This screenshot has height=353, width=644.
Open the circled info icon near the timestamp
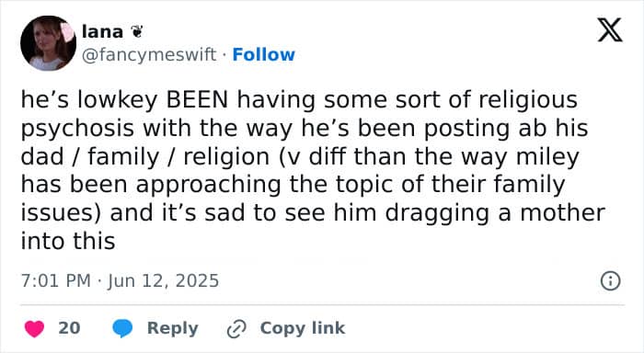pos(610,281)
